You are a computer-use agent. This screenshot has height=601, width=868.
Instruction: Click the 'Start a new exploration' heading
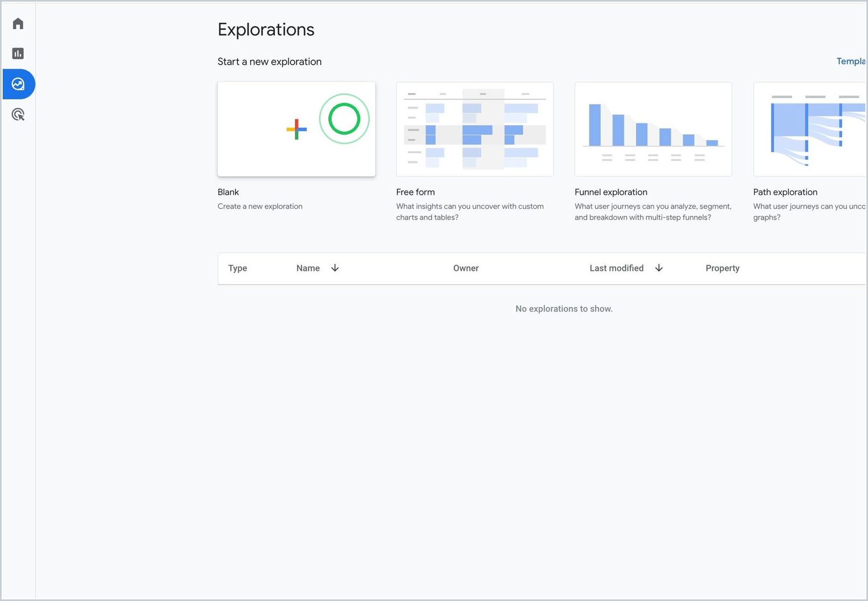tap(270, 62)
